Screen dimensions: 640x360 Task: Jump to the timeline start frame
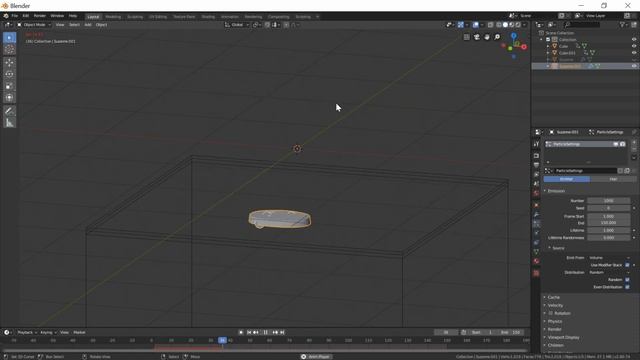coord(249,333)
